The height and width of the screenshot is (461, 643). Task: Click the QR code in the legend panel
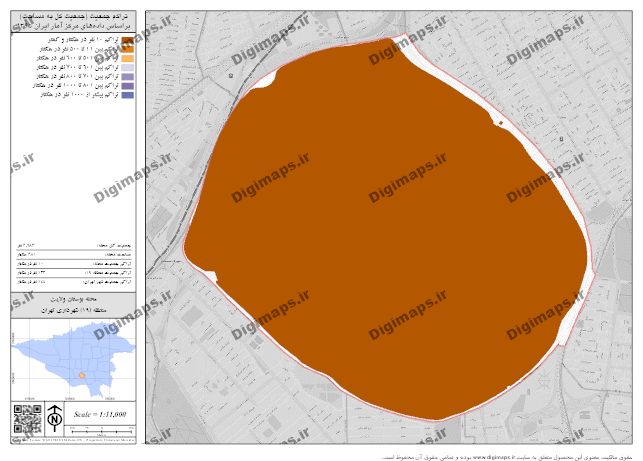click(27, 419)
